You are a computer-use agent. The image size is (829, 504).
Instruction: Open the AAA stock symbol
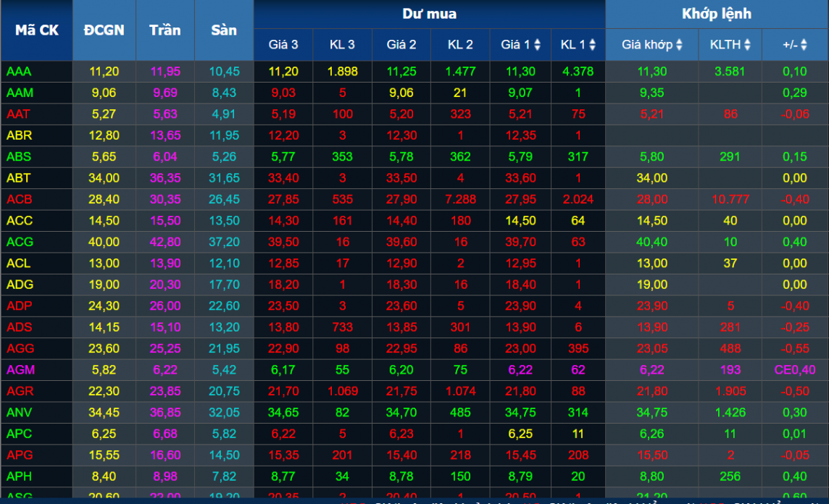point(19,72)
